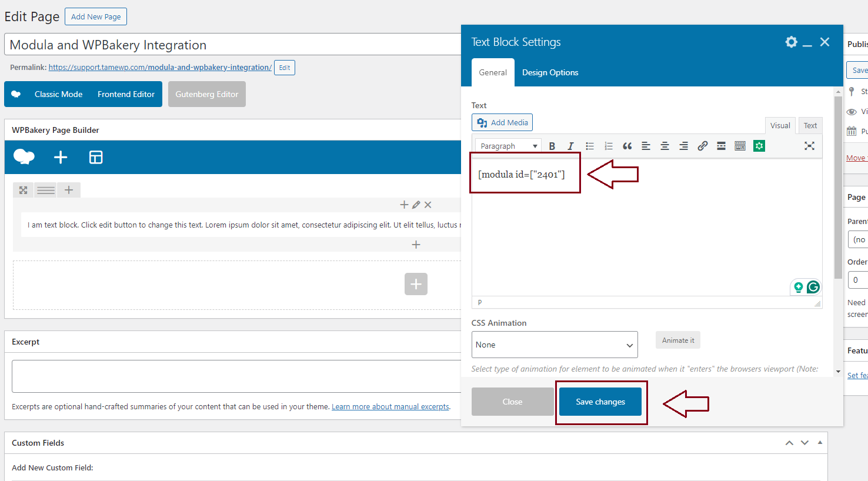Screen dimensions: 868x481
Task: Switch to the Design Options tab
Action: [550, 73]
